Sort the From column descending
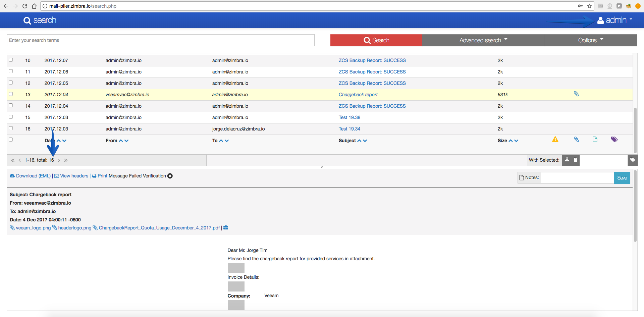Image resolution: width=644 pixels, height=317 pixels. coord(126,141)
